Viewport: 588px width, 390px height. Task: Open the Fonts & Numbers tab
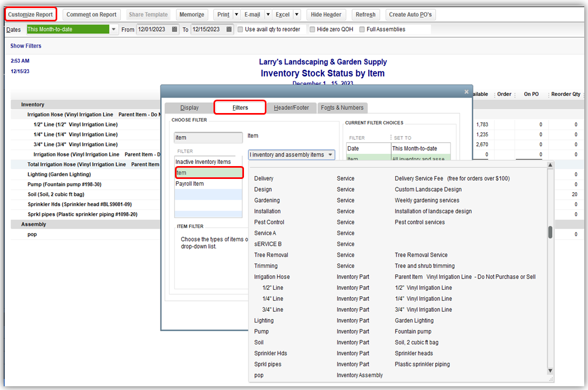[342, 108]
